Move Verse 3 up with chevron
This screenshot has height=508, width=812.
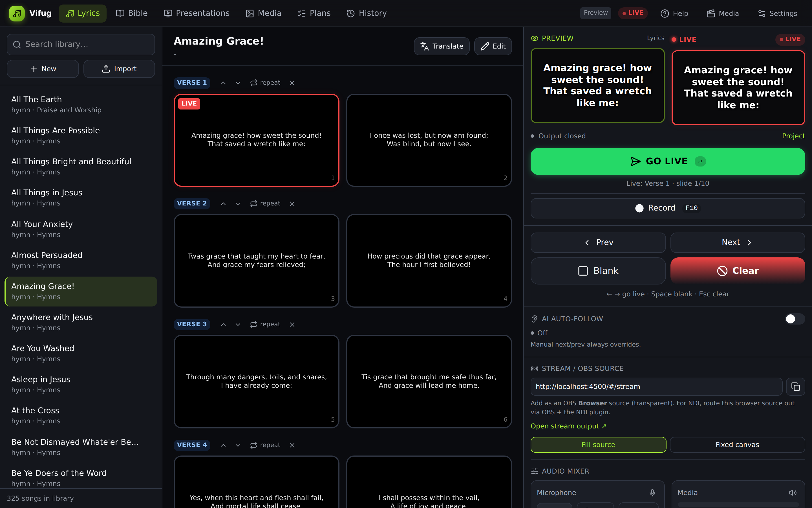tap(223, 324)
